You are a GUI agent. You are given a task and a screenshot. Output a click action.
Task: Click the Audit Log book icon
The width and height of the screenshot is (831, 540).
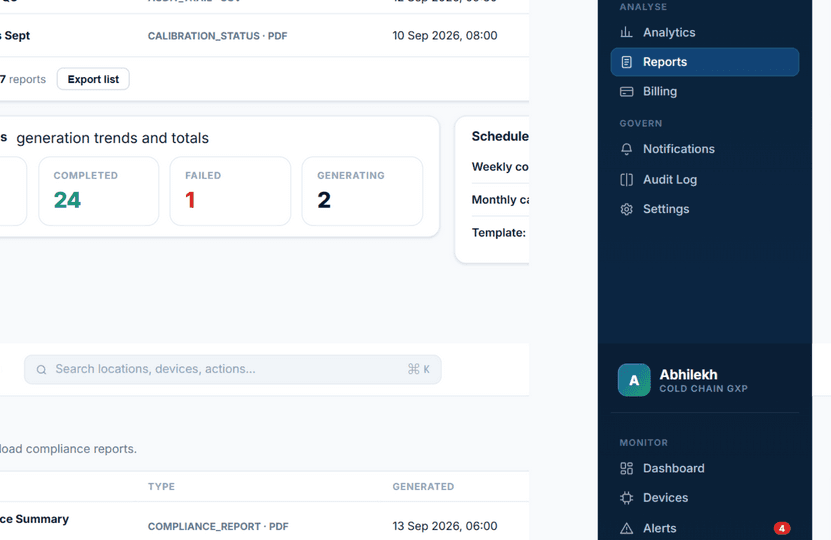point(626,180)
